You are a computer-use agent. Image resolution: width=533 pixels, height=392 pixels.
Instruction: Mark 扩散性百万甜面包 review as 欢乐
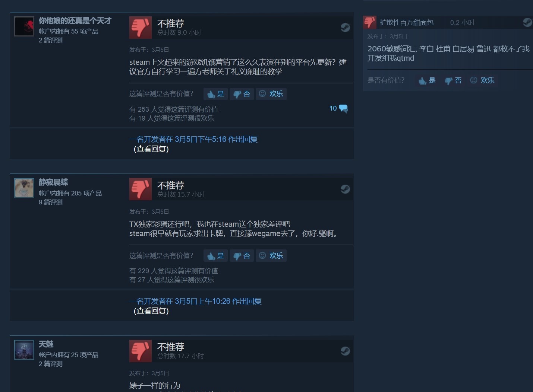coord(482,80)
